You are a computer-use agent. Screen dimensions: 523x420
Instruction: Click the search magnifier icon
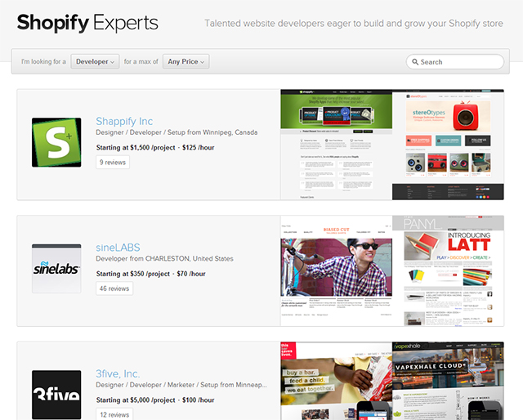pyautogui.click(x=415, y=62)
